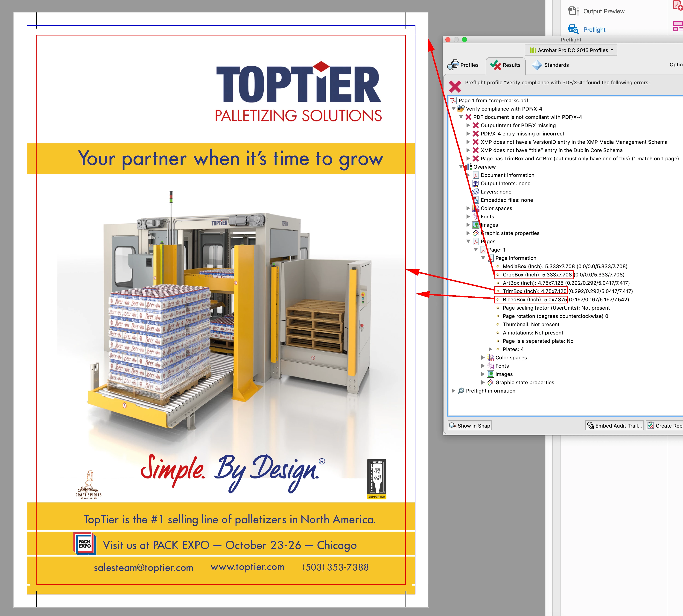Expand OutputIntent for PDF/X missing error
683x616 pixels.
468,125
